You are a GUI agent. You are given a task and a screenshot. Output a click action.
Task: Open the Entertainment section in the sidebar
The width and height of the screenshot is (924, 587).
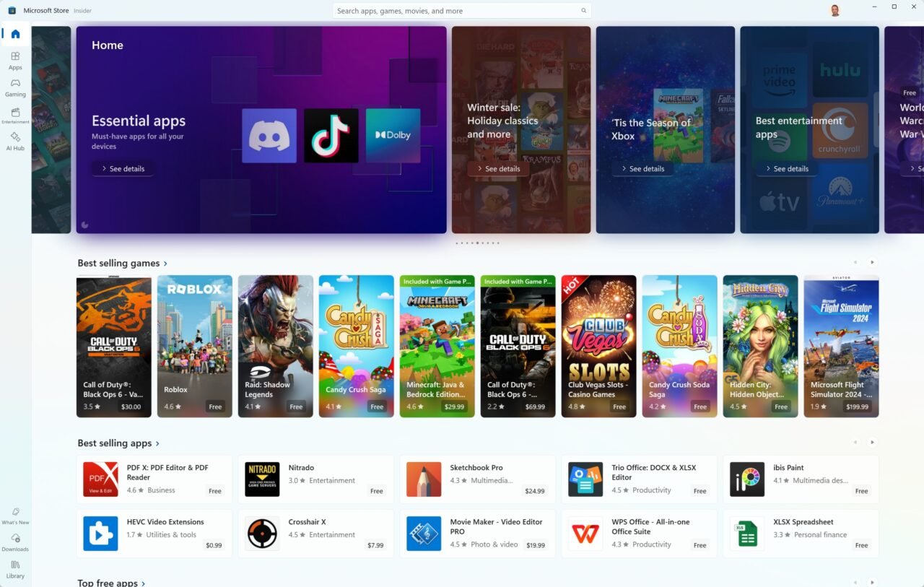click(14, 116)
